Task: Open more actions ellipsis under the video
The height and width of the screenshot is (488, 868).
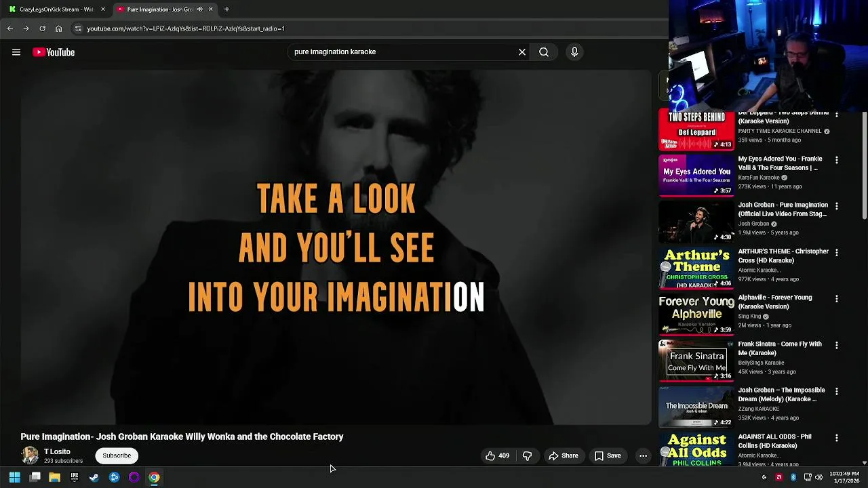Action: coord(643,455)
